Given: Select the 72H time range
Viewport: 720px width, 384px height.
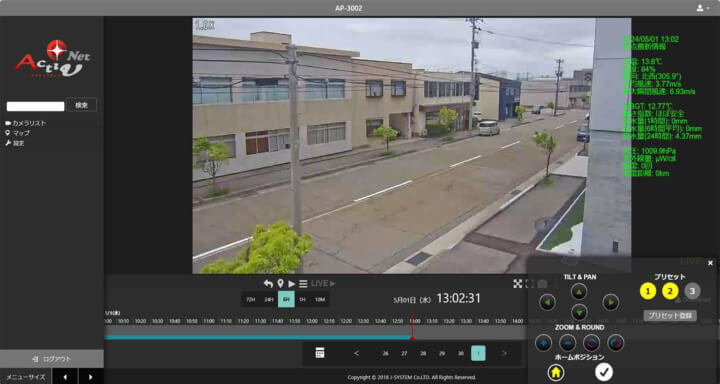Looking at the screenshot, I should coord(250,299).
